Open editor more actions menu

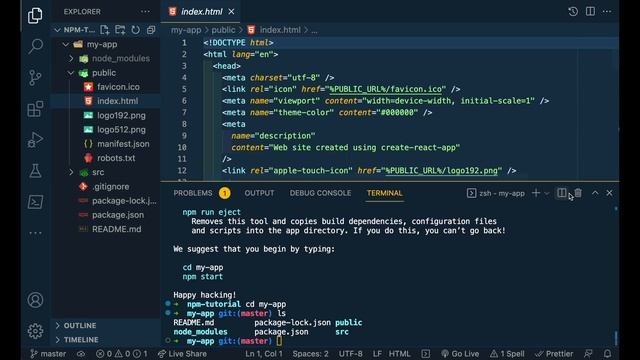click(x=607, y=11)
